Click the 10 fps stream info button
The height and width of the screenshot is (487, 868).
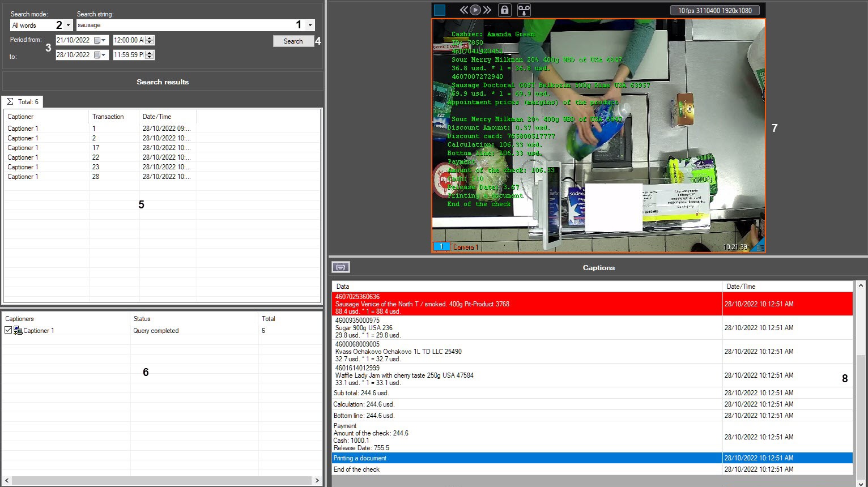(x=715, y=10)
